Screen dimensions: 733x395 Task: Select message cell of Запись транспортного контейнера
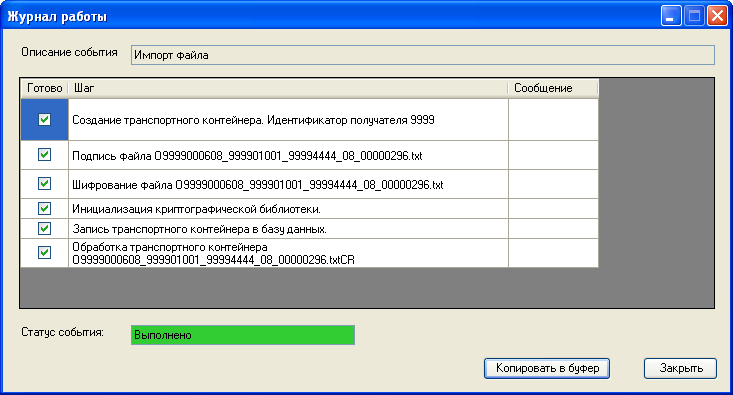[x=553, y=229]
